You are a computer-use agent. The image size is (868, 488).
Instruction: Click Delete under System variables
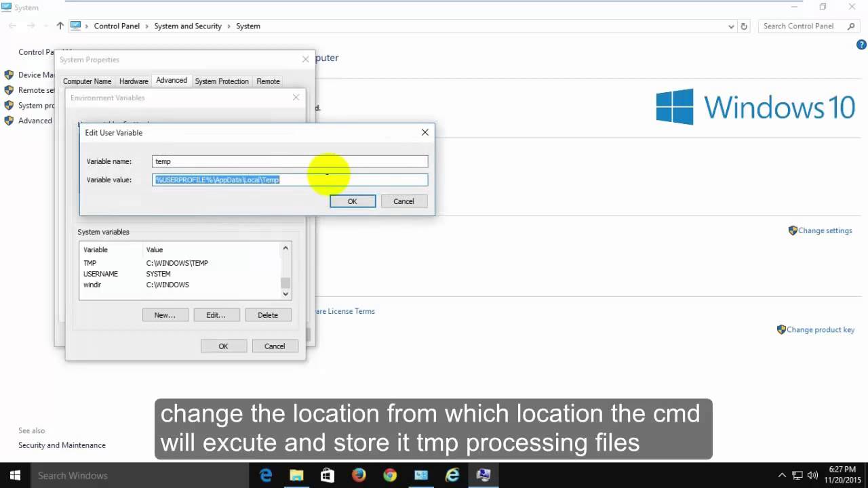pyautogui.click(x=268, y=315)
